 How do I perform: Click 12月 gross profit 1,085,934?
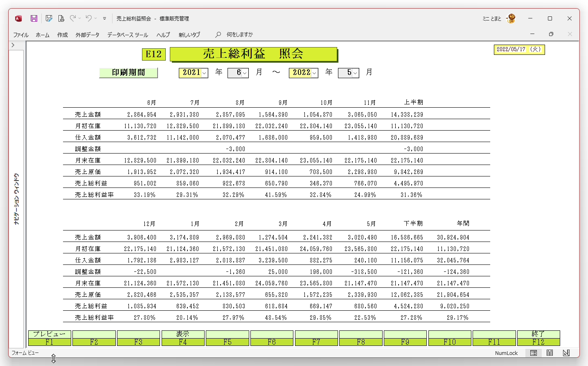142,306
